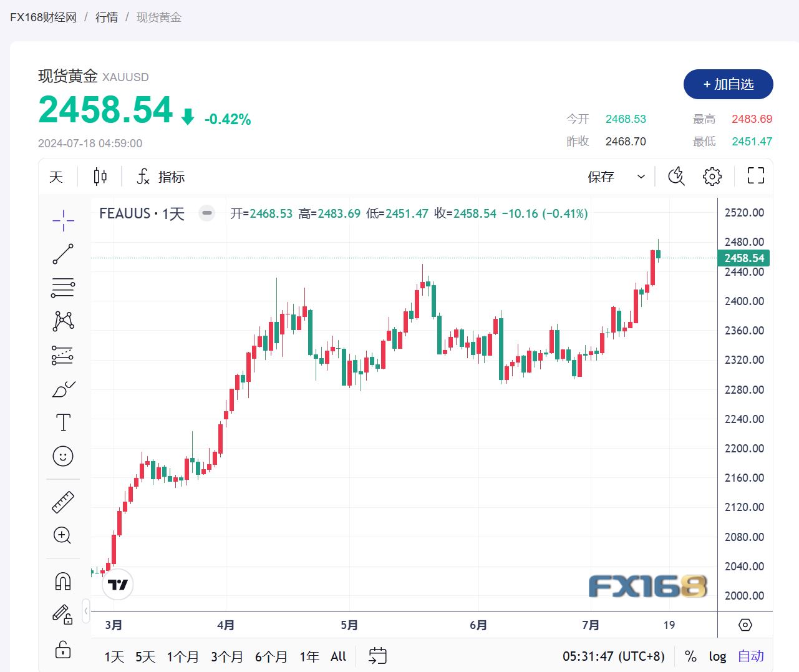Viewport: 799px width, 672px height.
Task: Open the candlestick style selector
Action: click(x=99, y=176)
